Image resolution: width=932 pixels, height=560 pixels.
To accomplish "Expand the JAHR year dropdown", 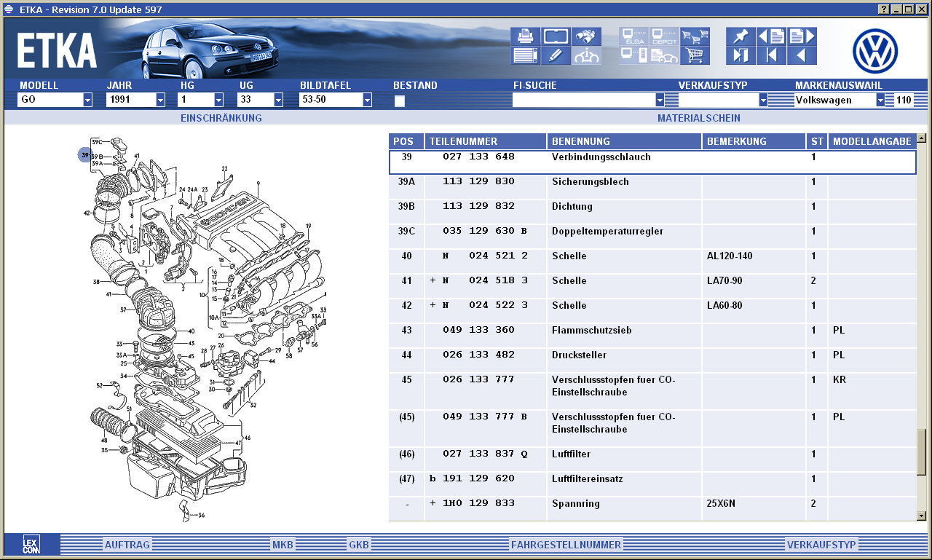I will (x=160, y=100).
